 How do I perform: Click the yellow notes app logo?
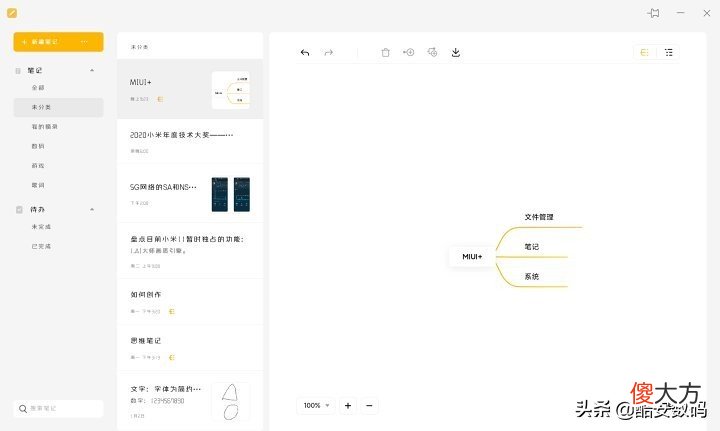(12, 13)
